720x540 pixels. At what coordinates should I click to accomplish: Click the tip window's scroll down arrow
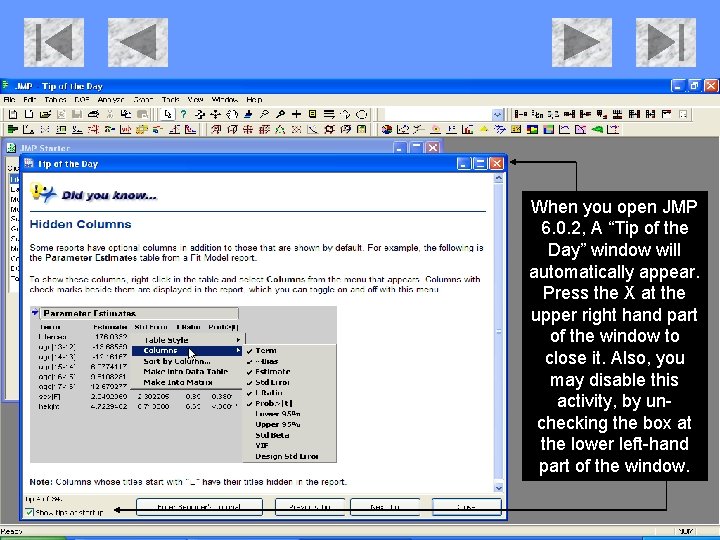498,488
